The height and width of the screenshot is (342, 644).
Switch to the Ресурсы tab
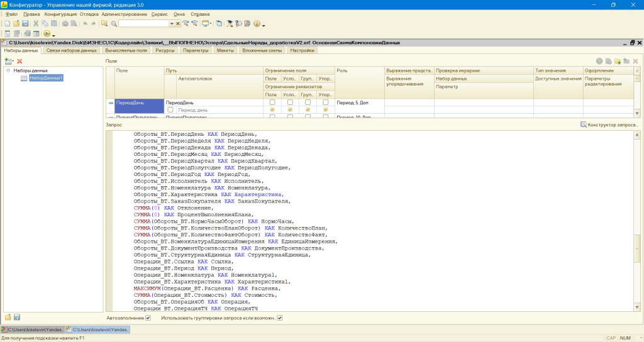point(165,50)
